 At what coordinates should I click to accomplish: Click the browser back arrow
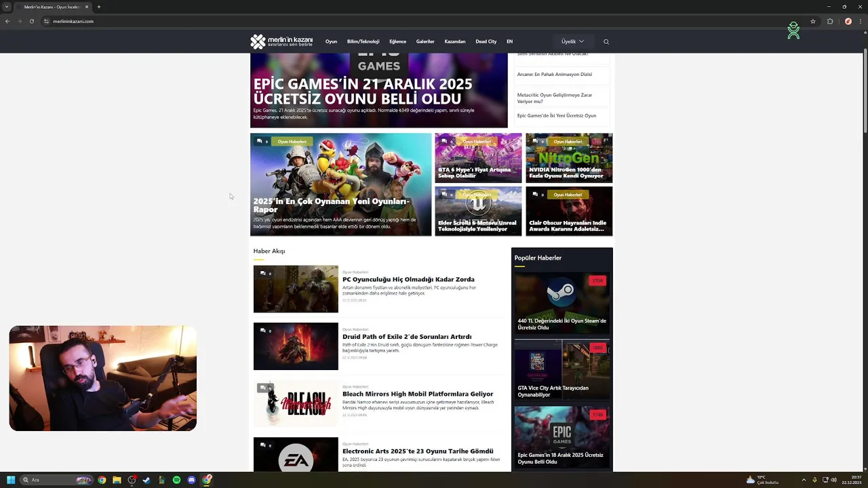(x=7, y=21)
